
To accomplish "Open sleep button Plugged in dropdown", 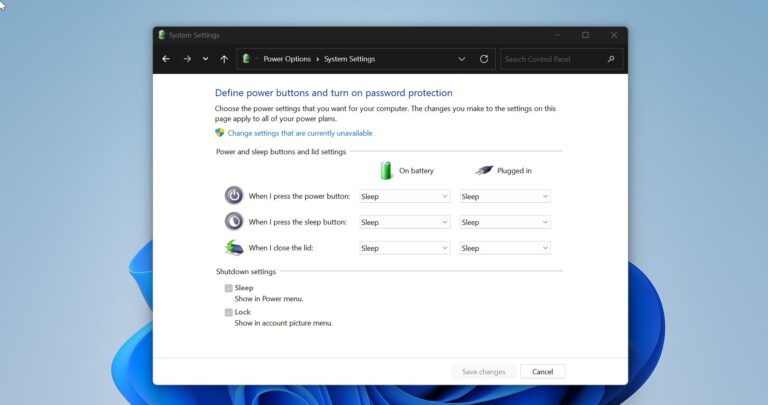I will pos(505,222).
